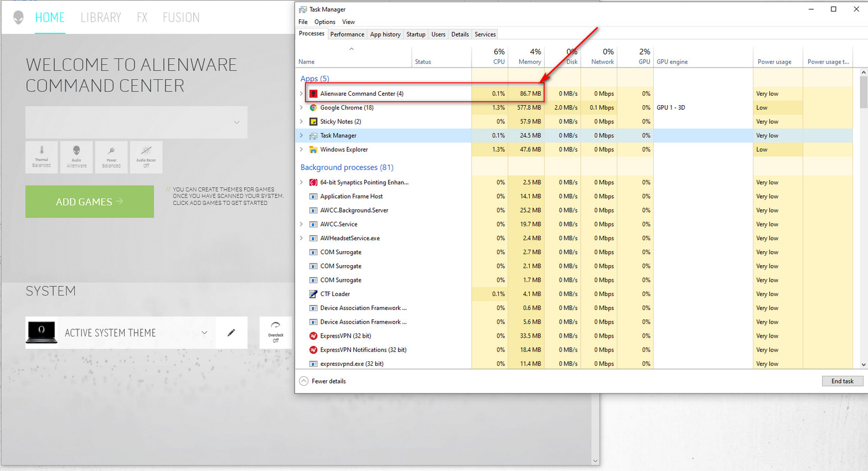Expand the AWCC.Service row
868x471 pixels.
(301, 224)
